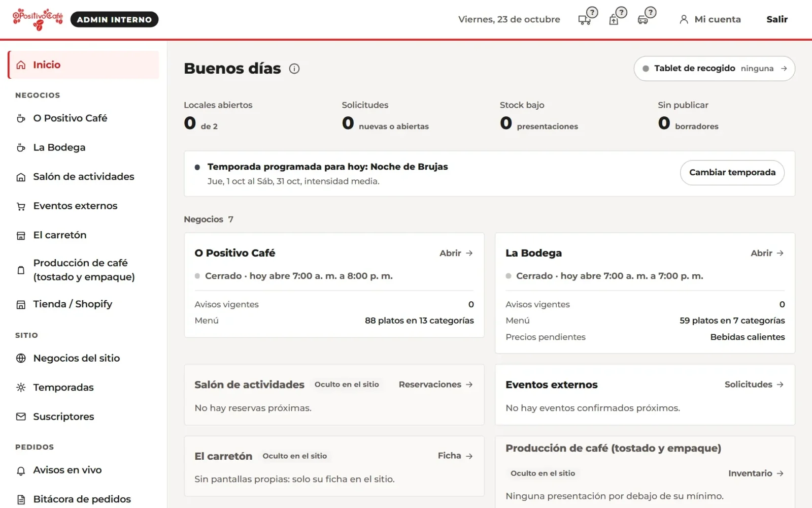Click the 'Temporada programada para hoy: Noche de Brujas' title

click(x=328, y=167)
